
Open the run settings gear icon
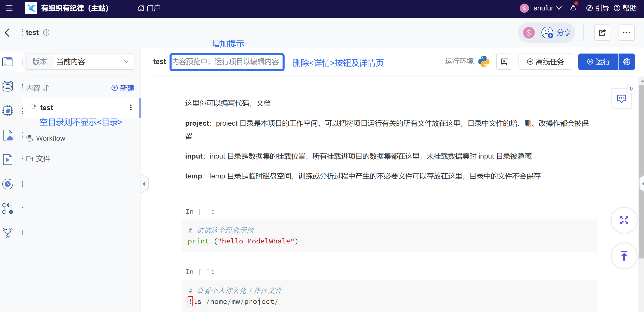tap(626, 62)
